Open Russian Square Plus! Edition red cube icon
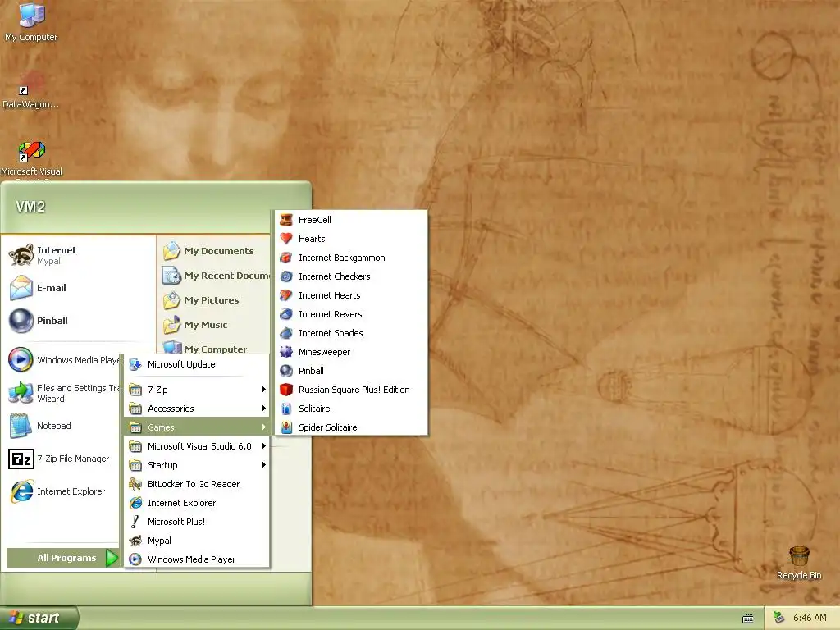 coord(286,390)
